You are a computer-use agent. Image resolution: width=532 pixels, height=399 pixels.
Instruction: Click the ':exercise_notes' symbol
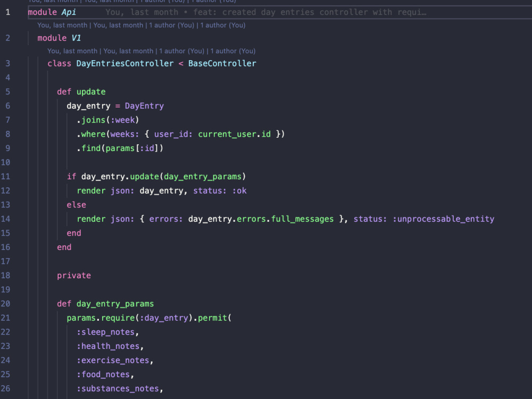tap(113, 360)
